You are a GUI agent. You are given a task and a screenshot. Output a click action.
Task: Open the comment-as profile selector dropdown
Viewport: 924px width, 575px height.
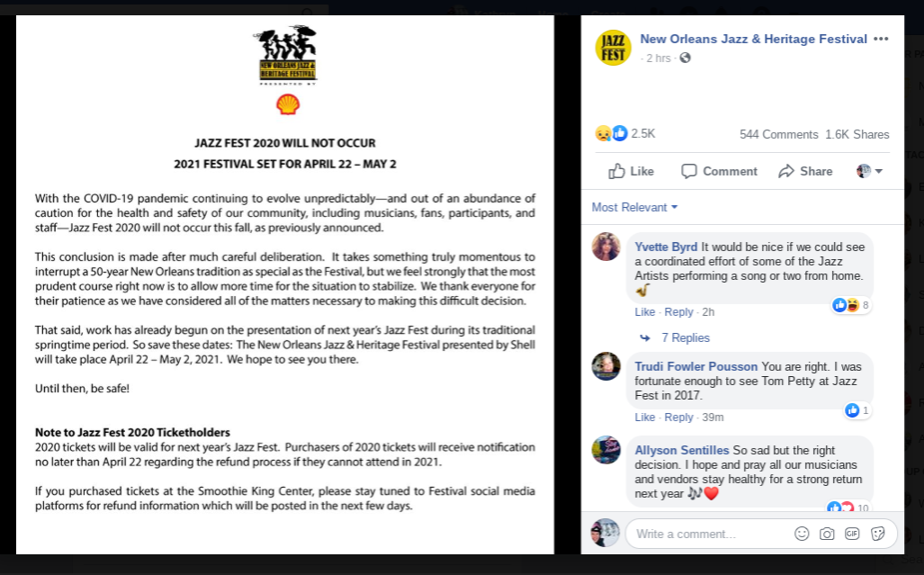pyautogui.click(x=869, y=171)
